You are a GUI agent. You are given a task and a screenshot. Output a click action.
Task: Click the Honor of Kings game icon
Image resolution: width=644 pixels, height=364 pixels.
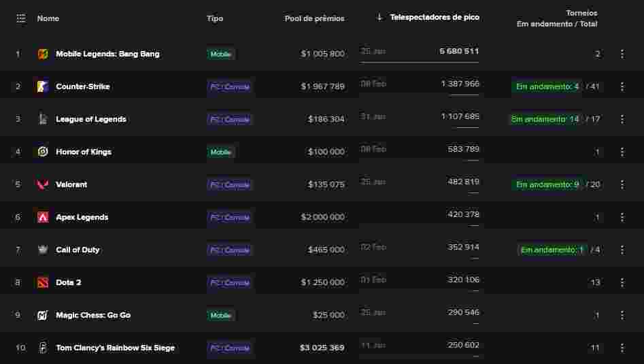tap(43, 152)
